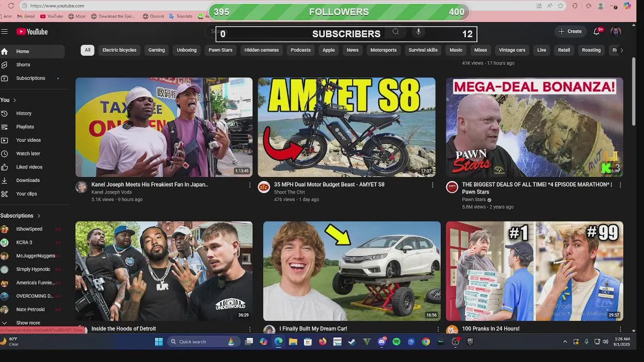
Task: Select the Vintage cars chip
Action: [x=512, y=50]
